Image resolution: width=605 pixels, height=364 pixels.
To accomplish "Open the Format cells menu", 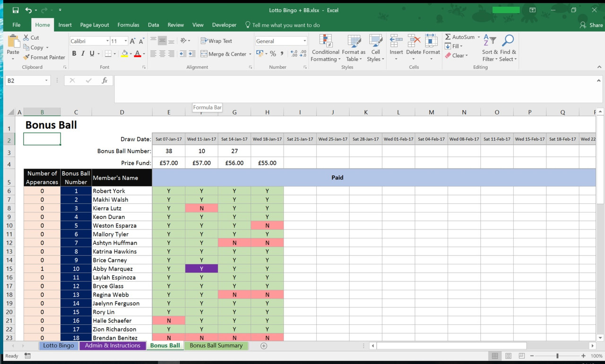I will pos(431,48).
